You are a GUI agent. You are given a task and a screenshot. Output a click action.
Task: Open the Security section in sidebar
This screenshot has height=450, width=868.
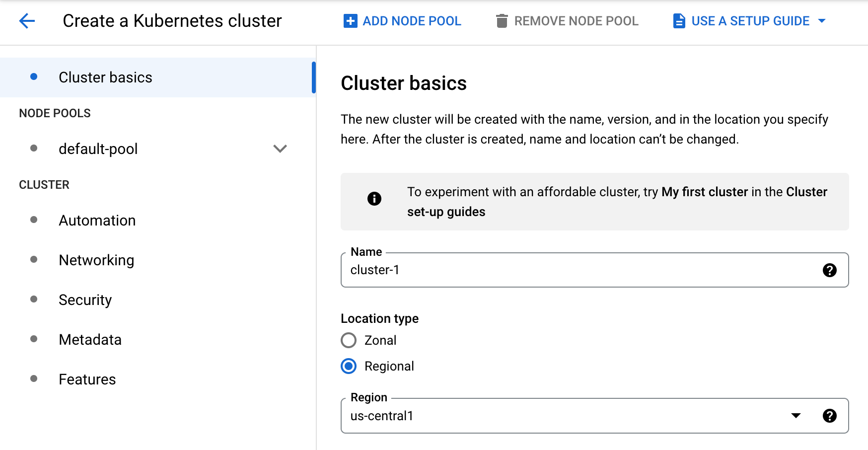coord(85,300)
